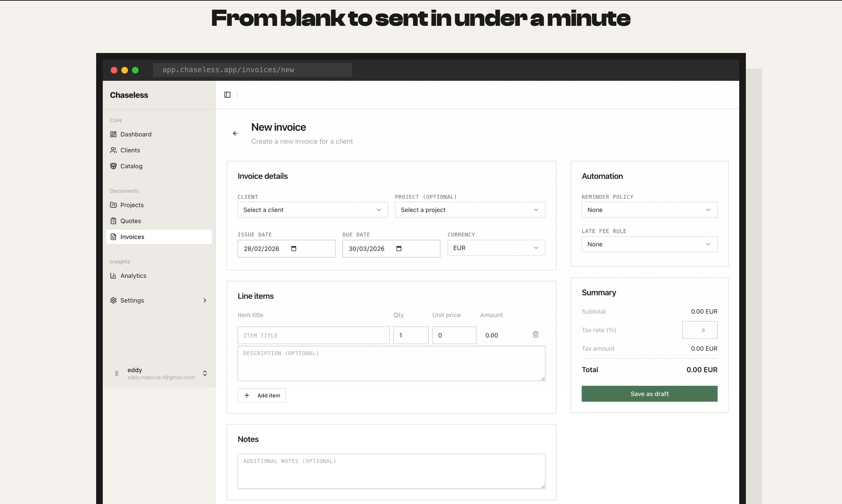Screen dimensions: 842x504
Task: Go to Quotes in sidebar
Action: (131, 221)
